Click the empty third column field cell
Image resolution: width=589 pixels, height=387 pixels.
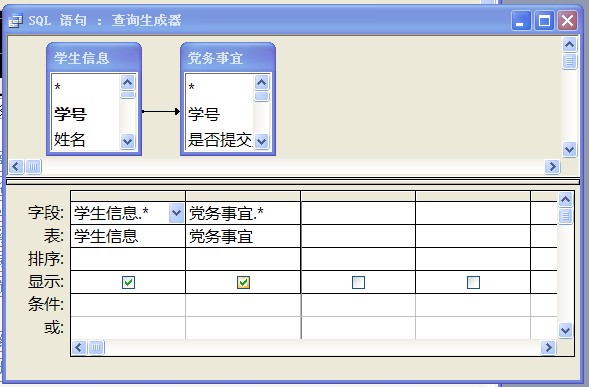[358, 213]
